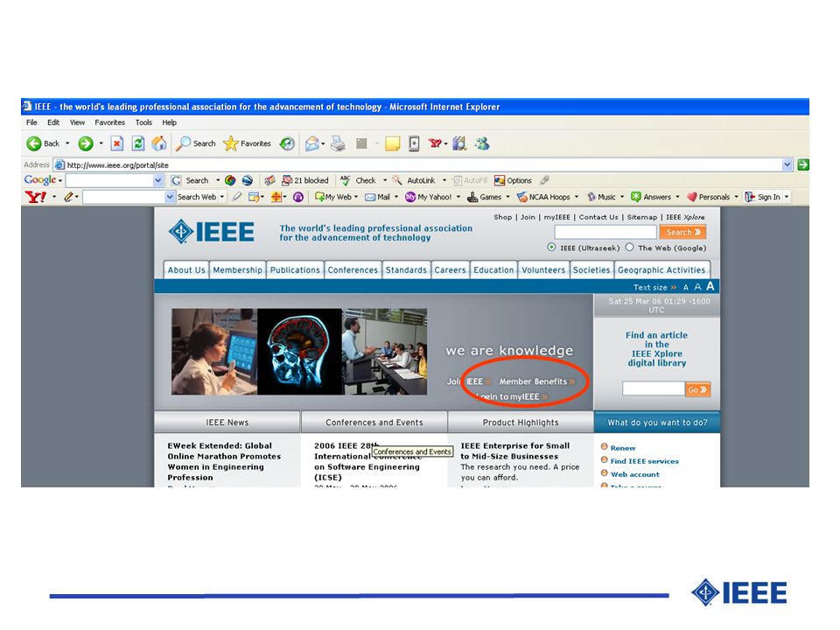Open Favorites star icon

click(x=230, y=143)
